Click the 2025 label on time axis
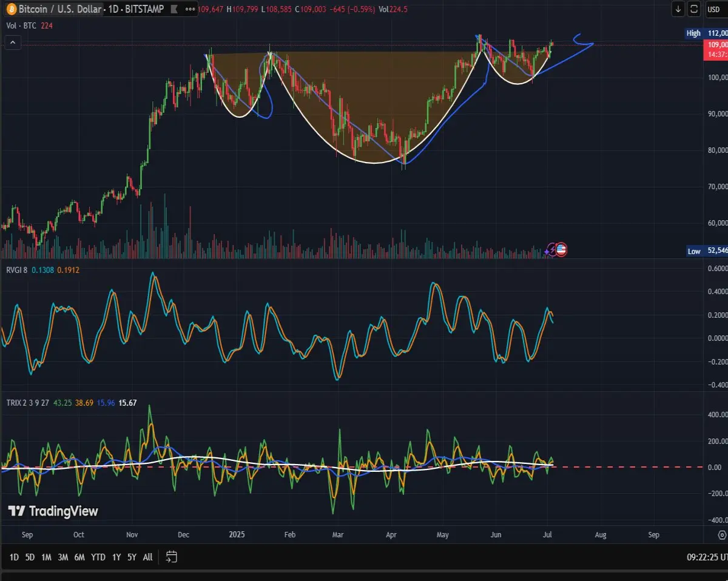The height and width of the screenshot is (581, 728). 237,535
